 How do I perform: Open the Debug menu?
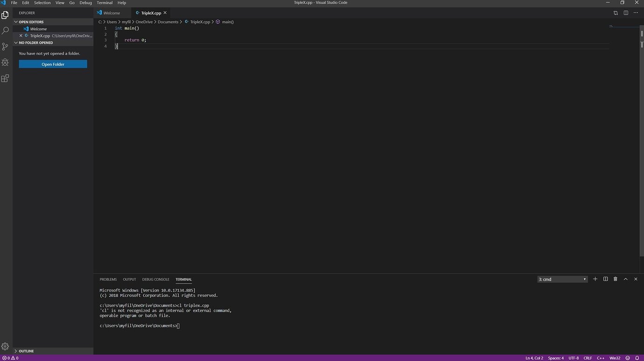pos(86,3)
